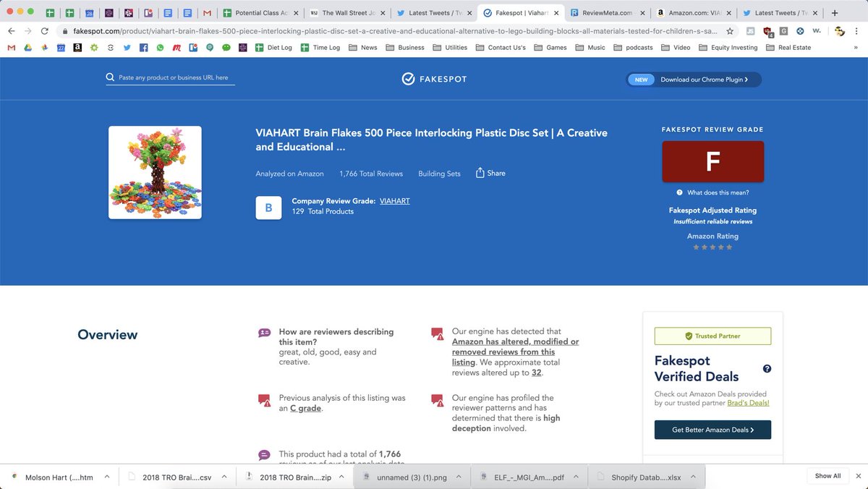Open the Gmail bookmark icon
This screenshot has width=868, height=489.
[12, 48]
